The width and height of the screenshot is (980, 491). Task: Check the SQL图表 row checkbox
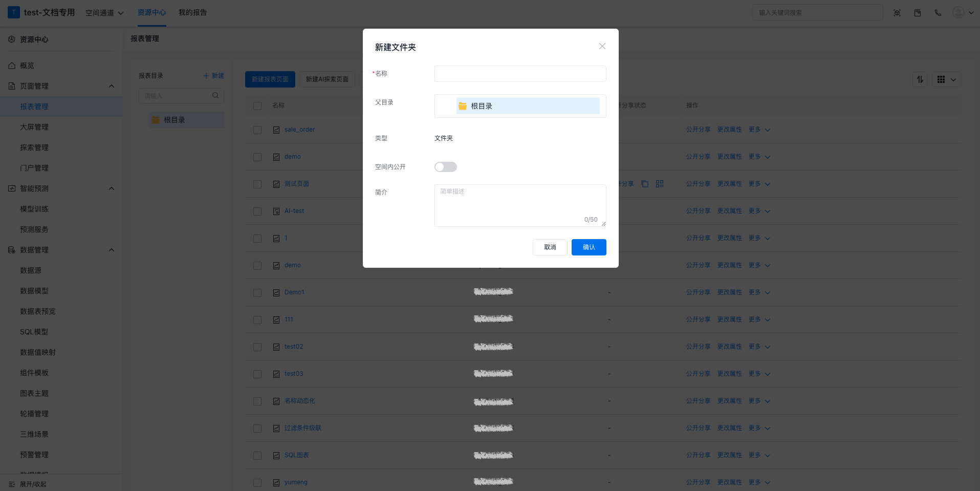257,456
